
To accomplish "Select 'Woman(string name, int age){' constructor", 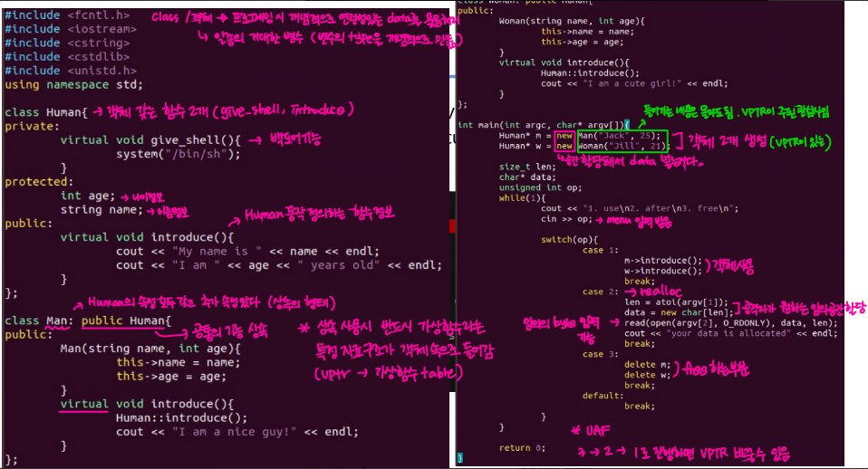I will tap(572, 21).
